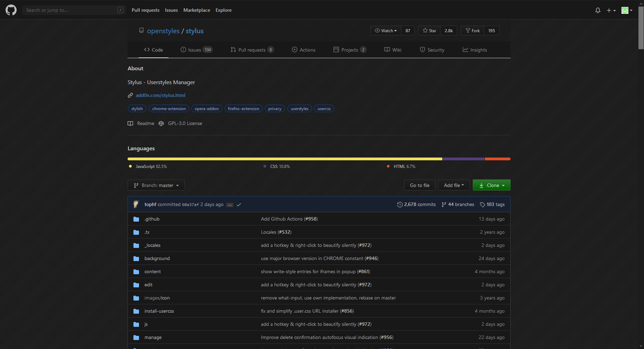The height and width of the screenshot is (349, 644).
Task: Open the openstyles owner link
Action: 163,31
